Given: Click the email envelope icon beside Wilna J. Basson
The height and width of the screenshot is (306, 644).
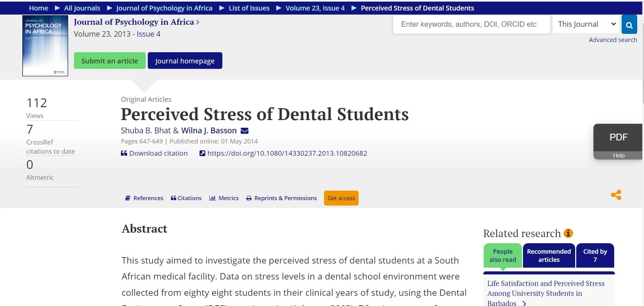Looking at the screenshot, I should (244, 131).
